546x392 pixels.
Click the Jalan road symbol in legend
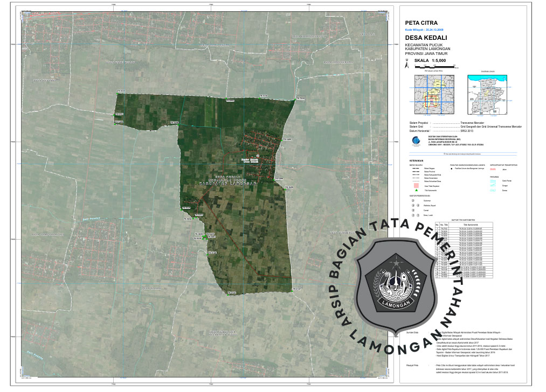[492, 169]
